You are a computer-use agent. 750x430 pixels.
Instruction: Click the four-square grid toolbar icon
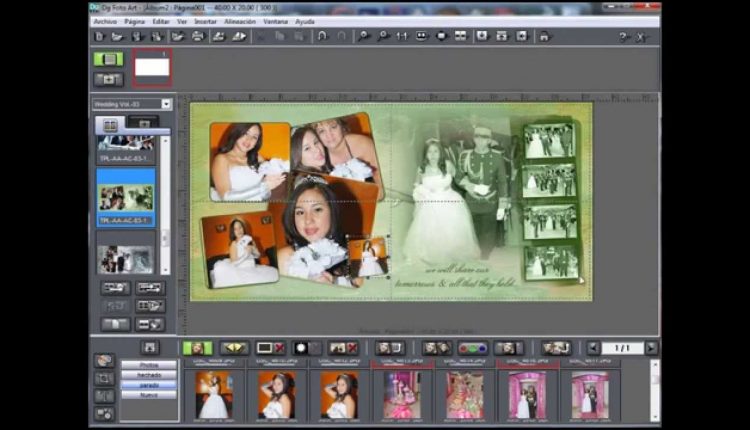(461, 36)
